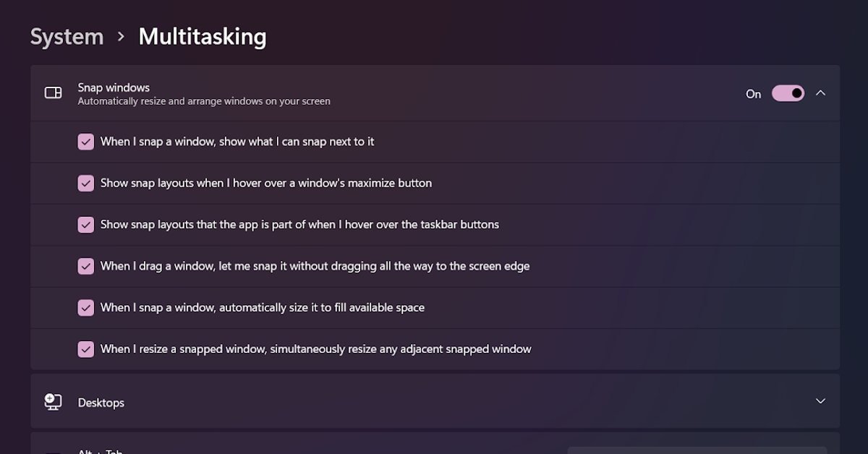Open the Alt + Tab dropdown box

[x=697, y=450]
